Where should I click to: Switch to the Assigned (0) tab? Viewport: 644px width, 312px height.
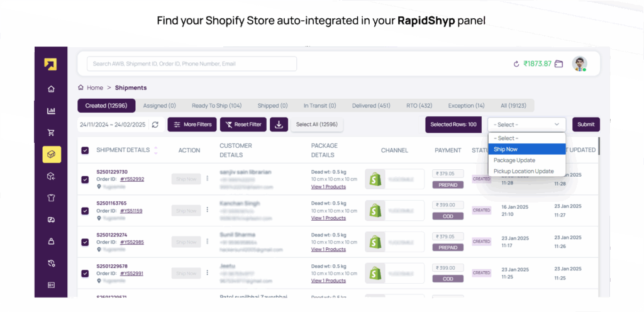pos(159,106)
